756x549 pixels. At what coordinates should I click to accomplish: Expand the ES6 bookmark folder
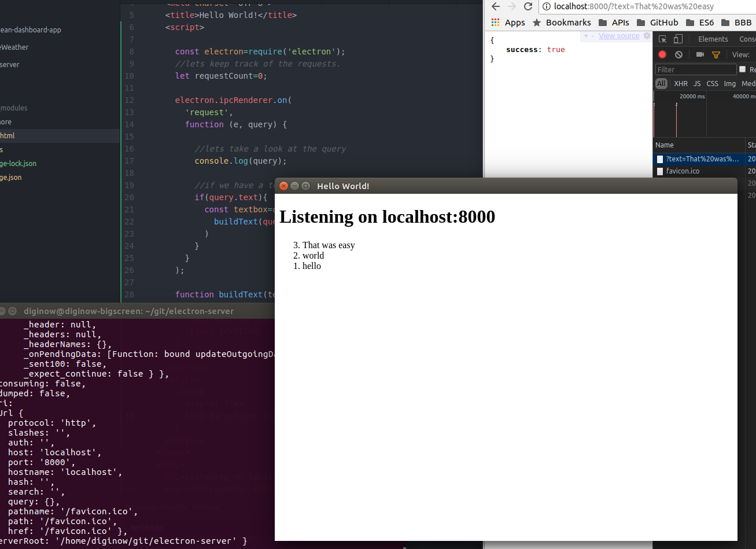pyautogui.click(x=700, y=23)
